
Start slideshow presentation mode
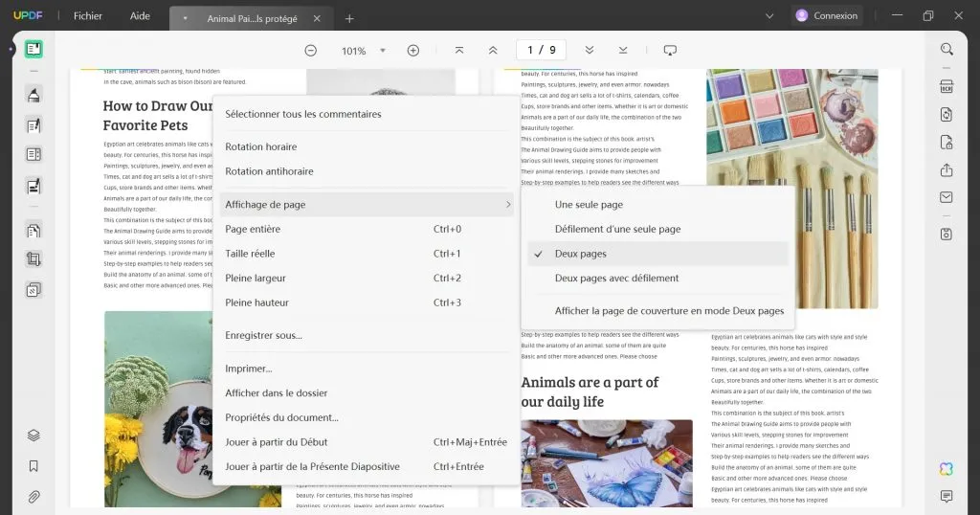670,50
